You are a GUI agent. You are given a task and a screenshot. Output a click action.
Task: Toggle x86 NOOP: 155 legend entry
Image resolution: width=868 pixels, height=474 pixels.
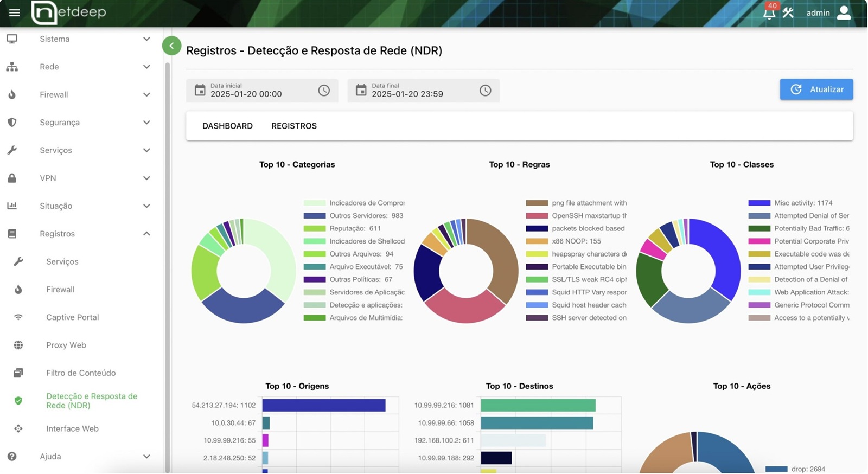tap(563, 241)
